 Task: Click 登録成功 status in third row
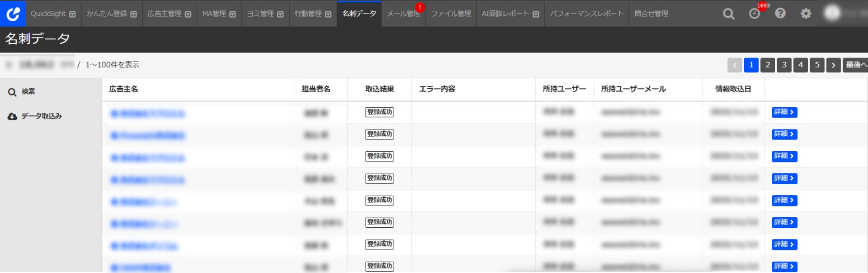(x=380, y=156)
